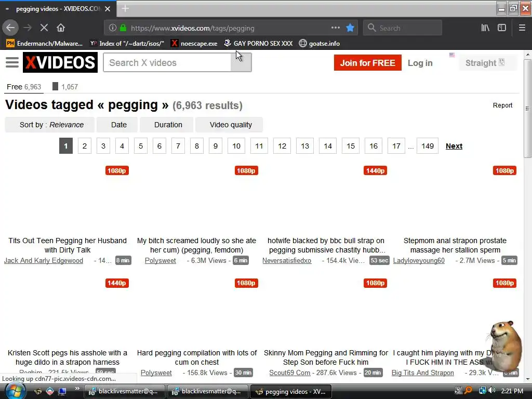
Task: Go to results page 5
Action: tap(140, 146)
